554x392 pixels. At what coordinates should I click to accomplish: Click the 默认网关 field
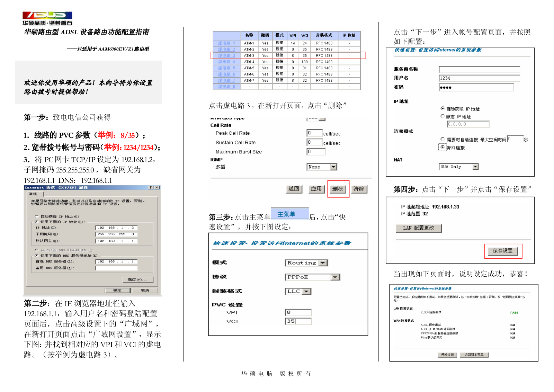coord(117,241)
